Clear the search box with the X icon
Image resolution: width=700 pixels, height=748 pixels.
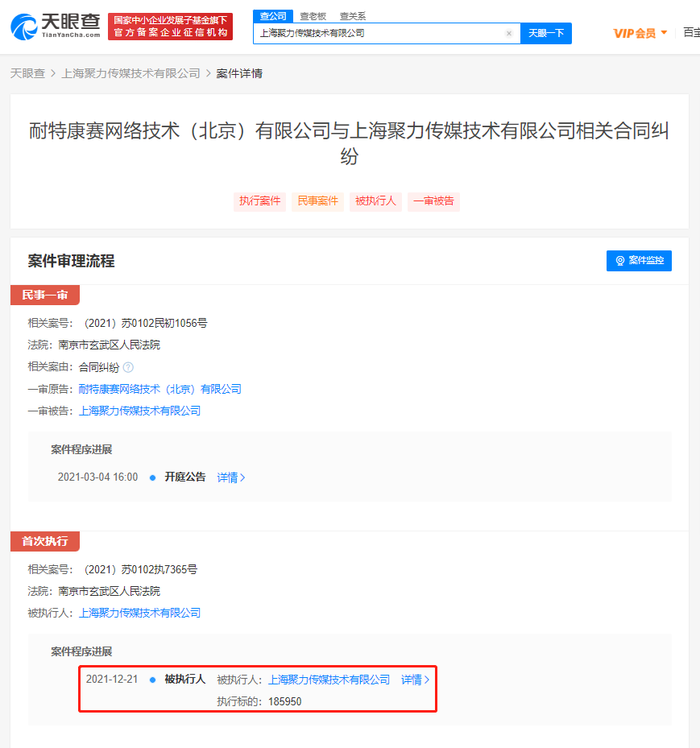pos(508,33)
